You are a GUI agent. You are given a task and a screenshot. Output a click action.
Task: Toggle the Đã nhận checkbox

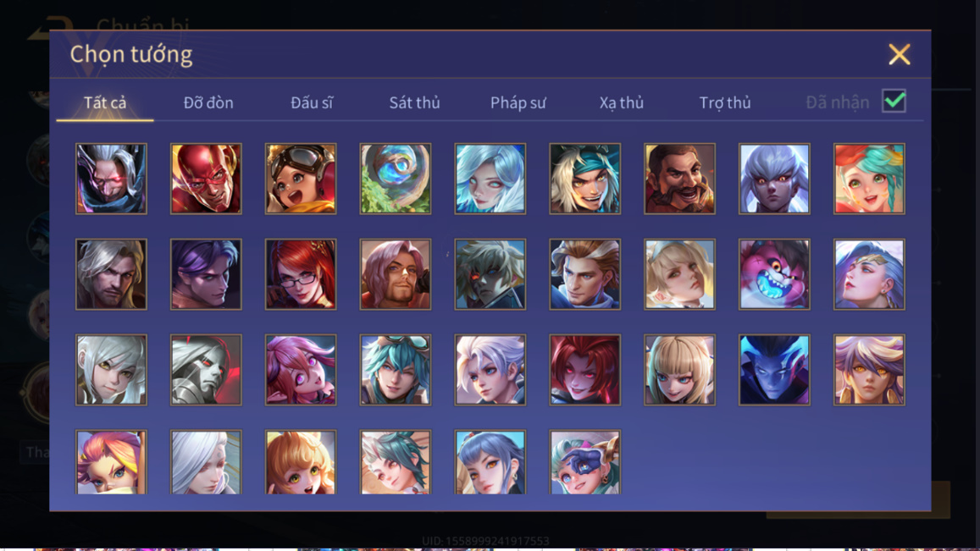tap(894, 102)
